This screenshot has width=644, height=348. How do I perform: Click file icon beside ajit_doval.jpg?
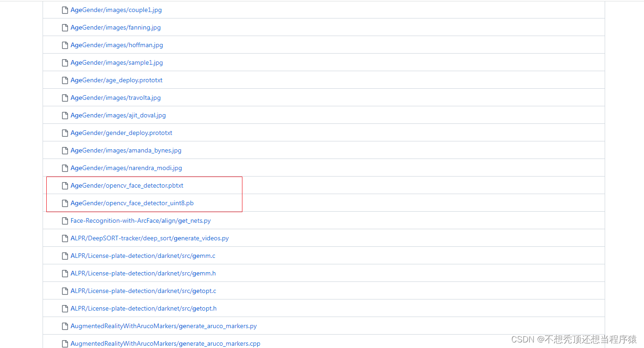point(65,115)
